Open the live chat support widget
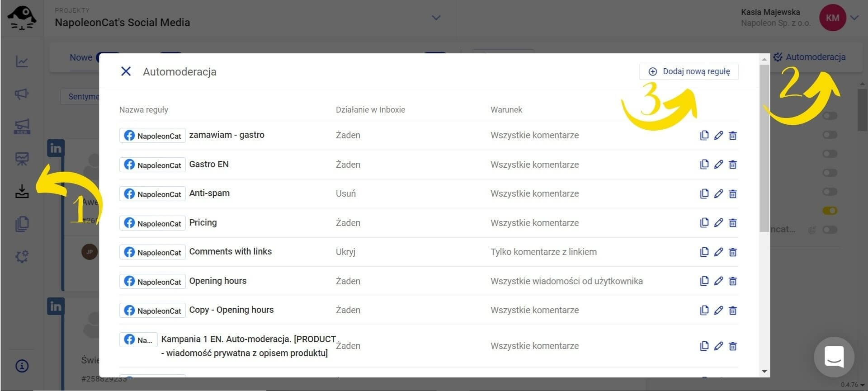The height and width of the screenshot is (391, 868). coord(834,357)
